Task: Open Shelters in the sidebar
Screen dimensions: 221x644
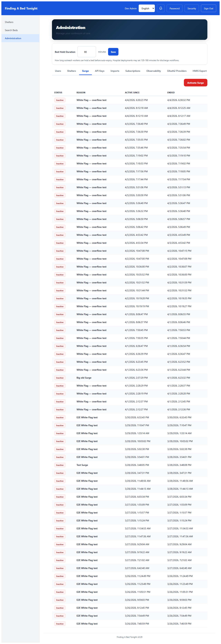Action: click(x=9, y=22)
